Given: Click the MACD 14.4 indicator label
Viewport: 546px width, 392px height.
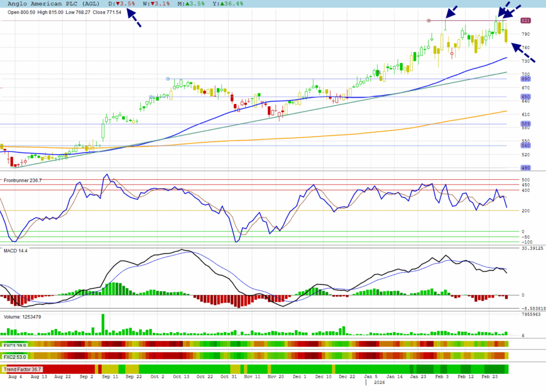Looking at the screenshot, I should tap(15, 250).
